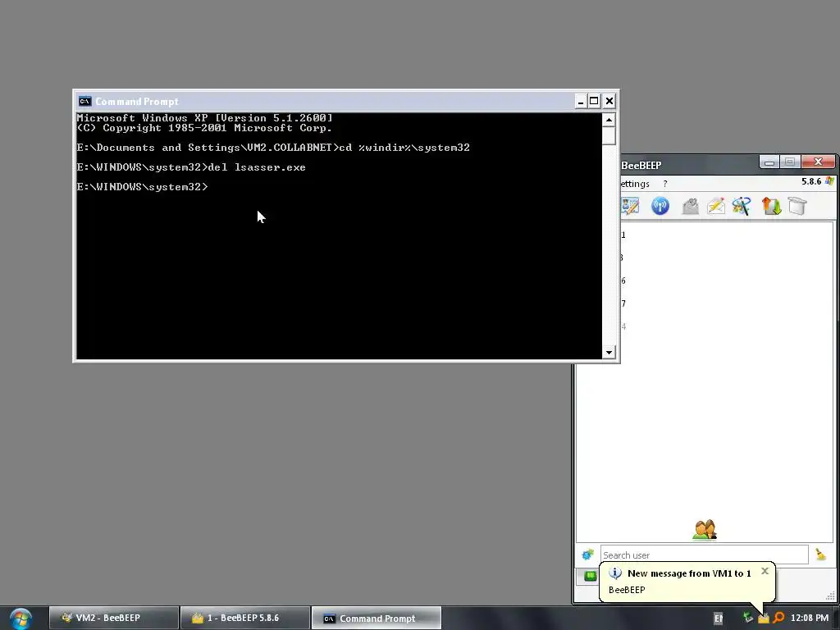Image resolution: width=840 pixels, height=630 pixels.
Task: Open the file transfer arrows icon in BeeBEEP
Action: tap(771, 206)
